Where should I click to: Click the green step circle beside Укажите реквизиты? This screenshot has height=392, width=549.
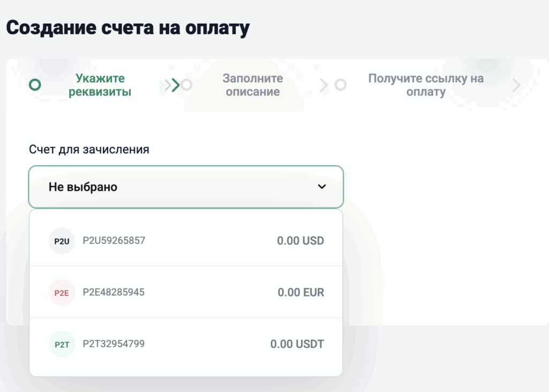pyautogui.click(x=35, y=85)
